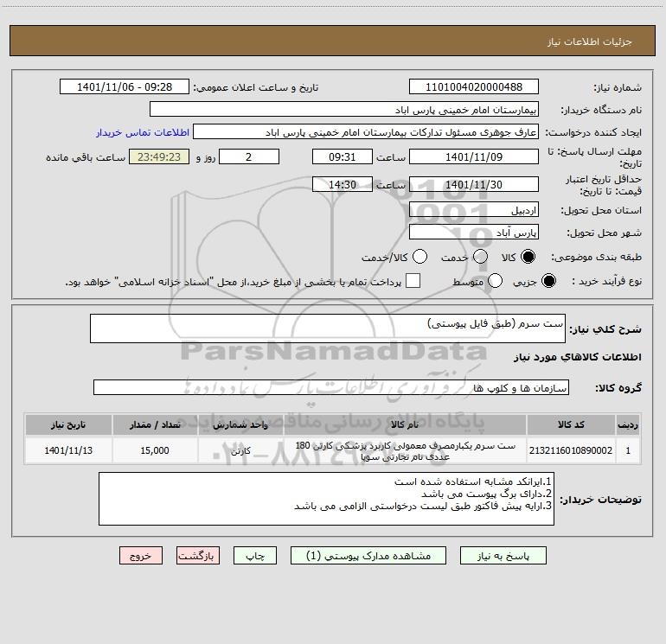
Task: Click the جزئیات اطلاعات نیاز page title
Action: click(589, 41)
